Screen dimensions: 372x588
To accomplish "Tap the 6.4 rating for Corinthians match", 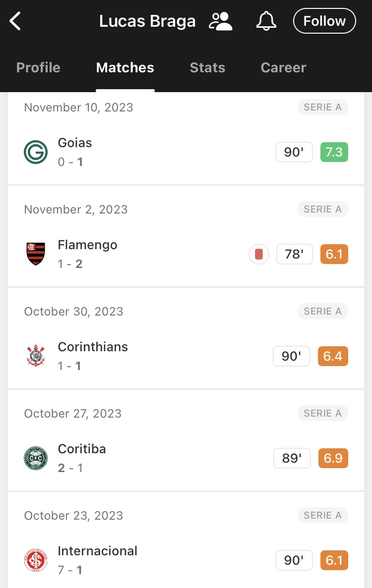I will [333, 356].
